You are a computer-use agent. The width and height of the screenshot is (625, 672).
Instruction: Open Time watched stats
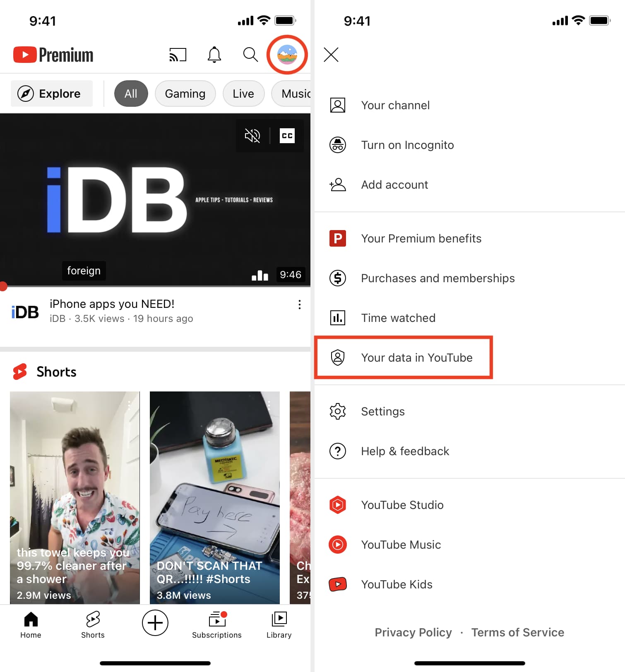pyautogui.click(x=470, y=318)
